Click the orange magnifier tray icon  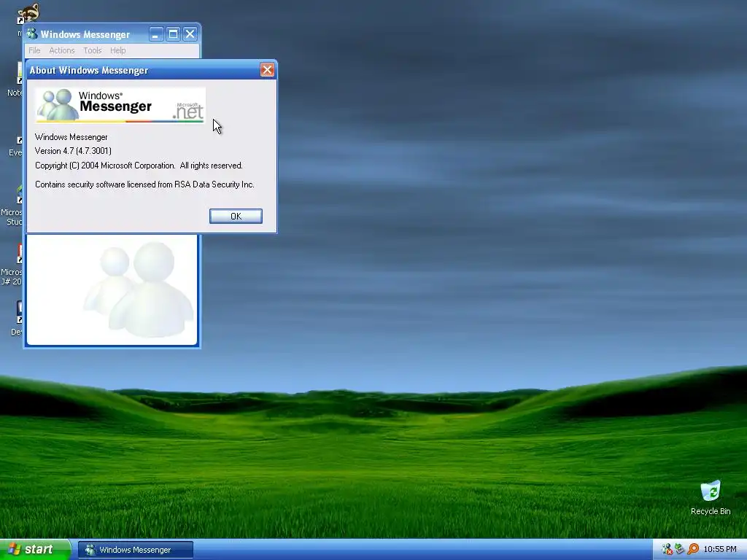[x=693, y=549]
